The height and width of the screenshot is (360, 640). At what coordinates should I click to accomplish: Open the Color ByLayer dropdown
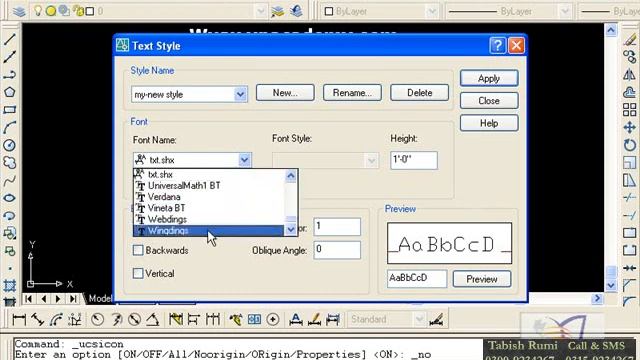coord(432,11)
